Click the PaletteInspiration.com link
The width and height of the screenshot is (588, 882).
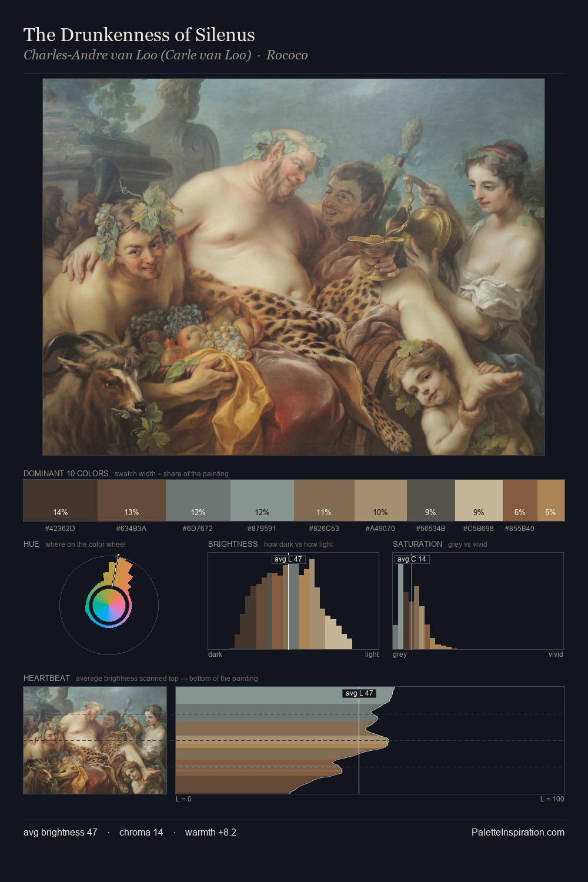pyautogui.click(x=518, y=832)
